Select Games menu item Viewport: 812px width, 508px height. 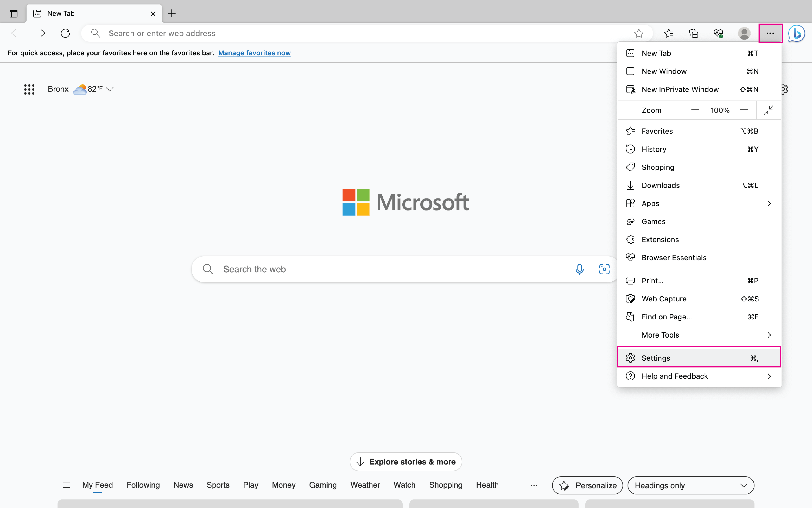[699, 221]
